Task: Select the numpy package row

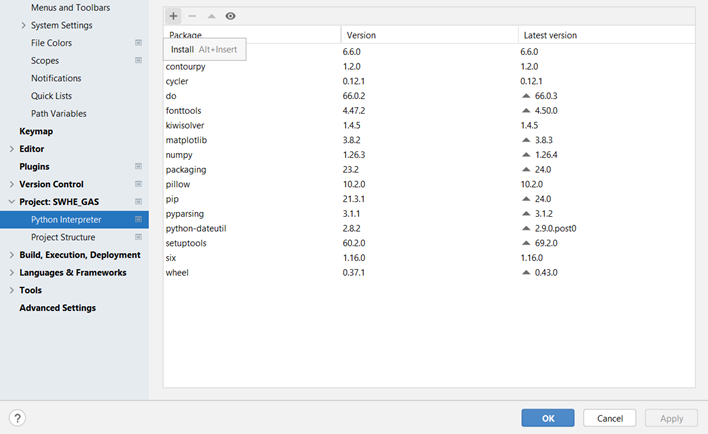Action: 429,155
